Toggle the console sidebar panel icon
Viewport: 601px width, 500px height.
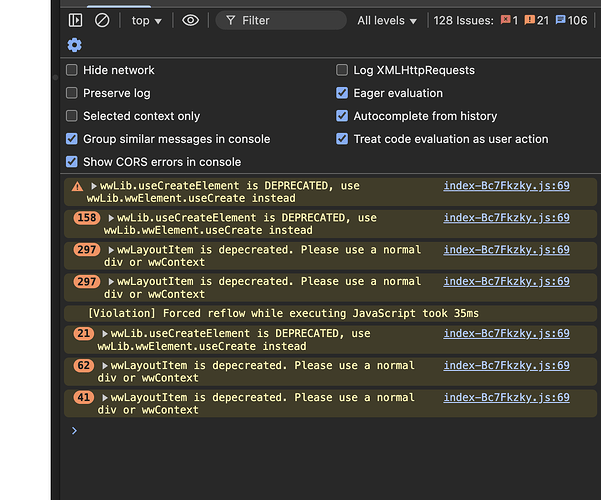coord(76,20)
